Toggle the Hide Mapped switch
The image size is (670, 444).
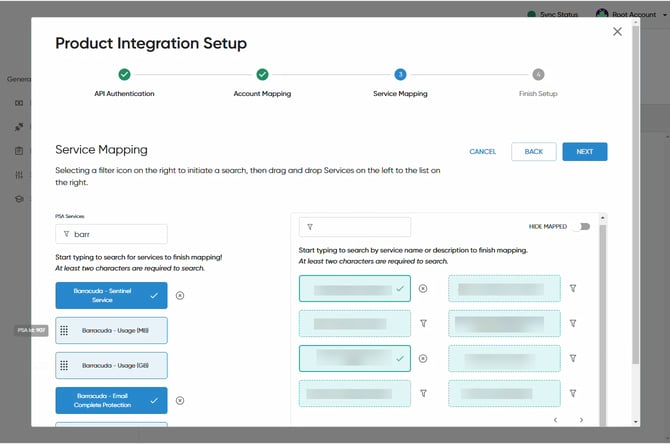coord(579,227)
